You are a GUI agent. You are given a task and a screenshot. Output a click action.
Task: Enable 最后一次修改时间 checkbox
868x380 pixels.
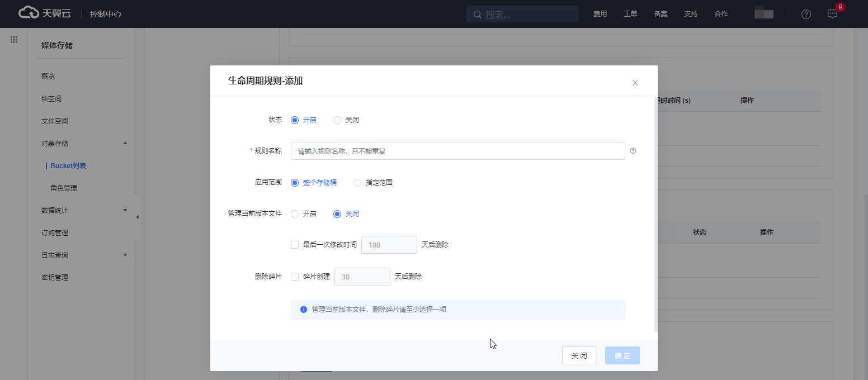pyautogui.click(x=295, y=245)
